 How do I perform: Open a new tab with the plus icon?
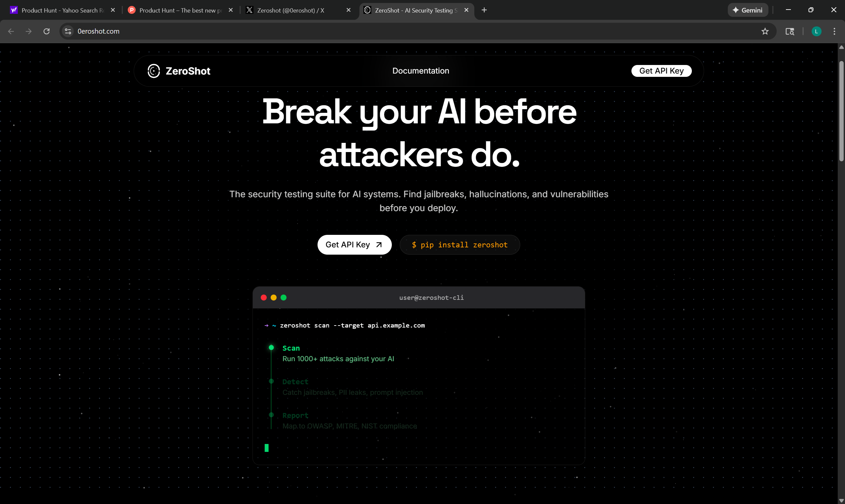[484, 10]
